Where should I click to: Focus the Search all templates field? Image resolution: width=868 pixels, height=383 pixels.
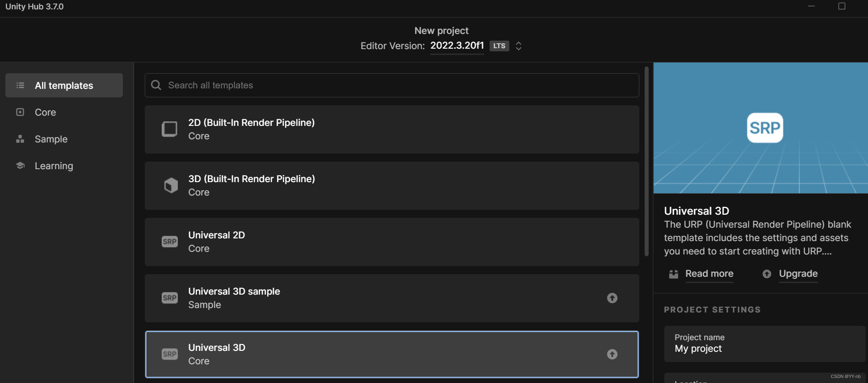click(x=392, y=85)
